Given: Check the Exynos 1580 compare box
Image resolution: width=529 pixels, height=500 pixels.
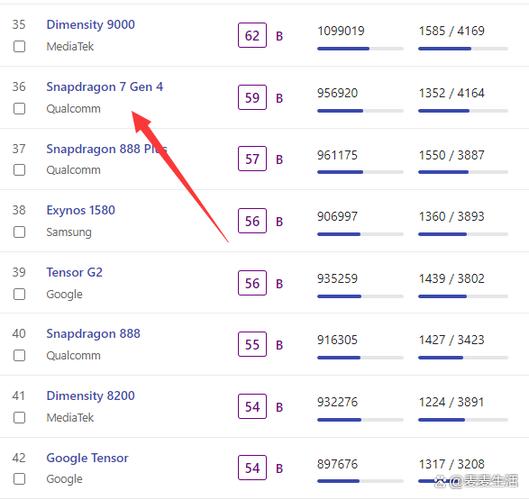Looking at the screenshot, I should coord(19,232).
